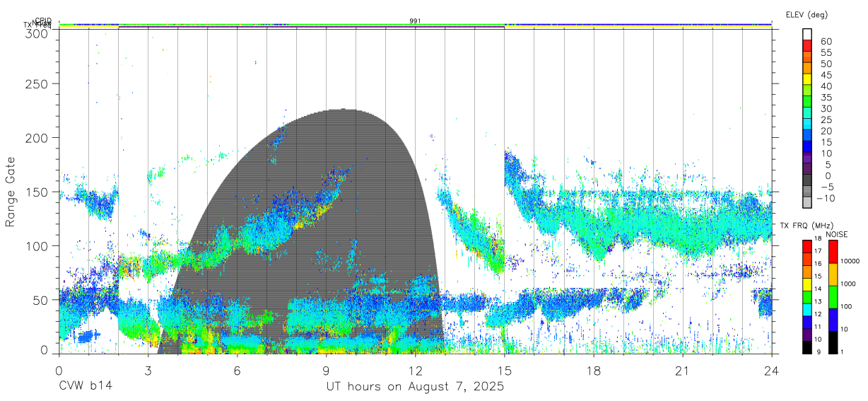Image resolution: width=868 pixels, height=401 pixels.
Task: Click the black bottom segment of TX FRQ color bar
Action: [807, 347]
